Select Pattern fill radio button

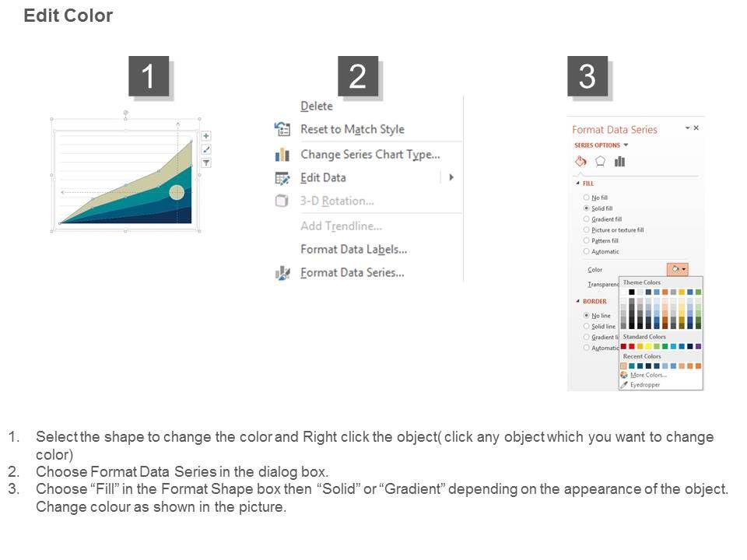coord(587,241)
